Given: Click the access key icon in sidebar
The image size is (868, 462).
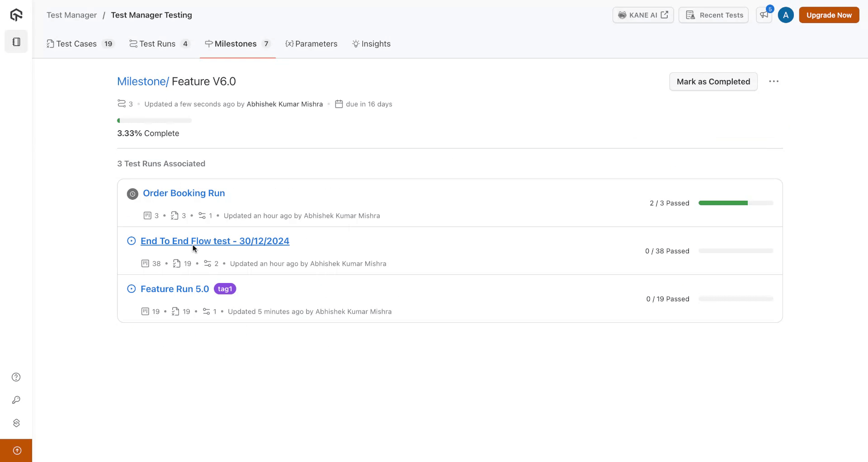Looking at the screenshot, I should [16, 400].
